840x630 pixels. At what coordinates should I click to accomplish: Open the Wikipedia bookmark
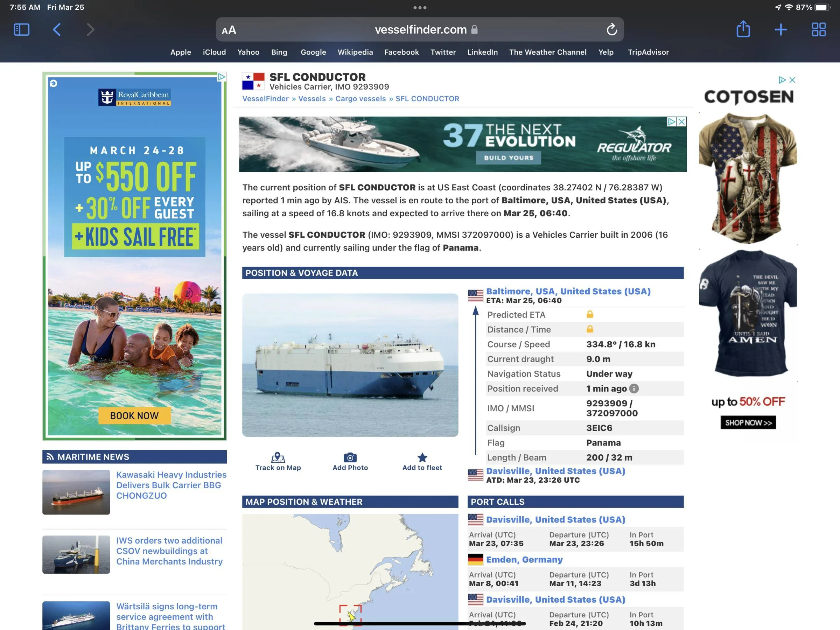click(356, 52)
